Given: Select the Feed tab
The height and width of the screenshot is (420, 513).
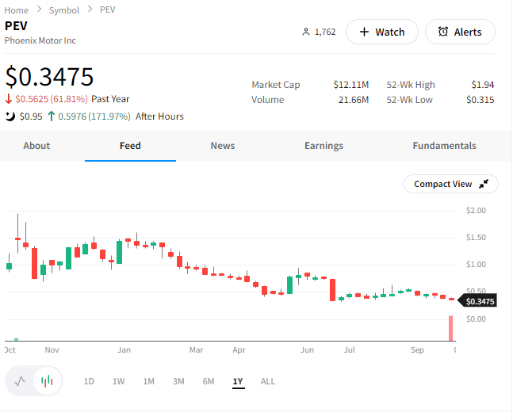Looking at the screenshot, I should (130, 146).
